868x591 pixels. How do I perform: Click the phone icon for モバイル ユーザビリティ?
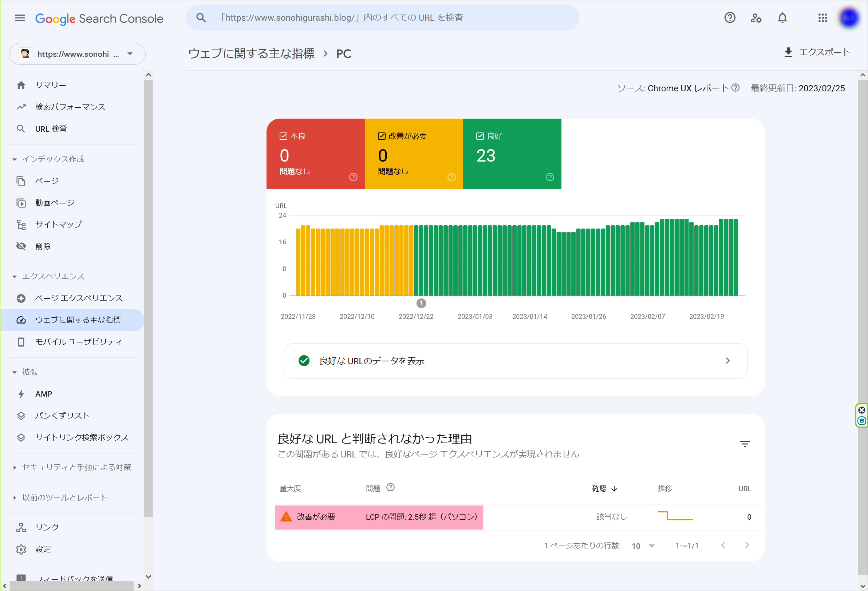point(21,342)
